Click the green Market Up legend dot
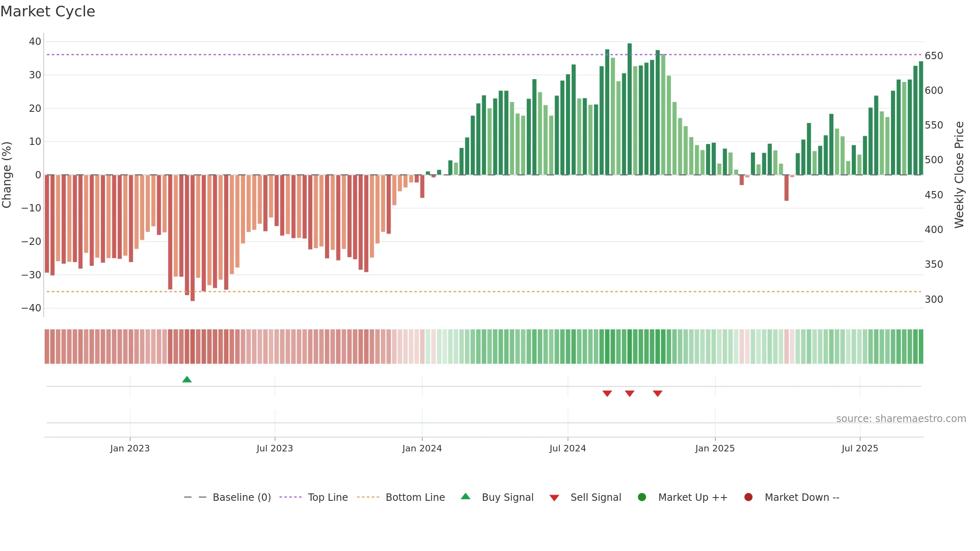Viewport: 980px width, 551px height. pyautogui.click(x=642, y=497)
